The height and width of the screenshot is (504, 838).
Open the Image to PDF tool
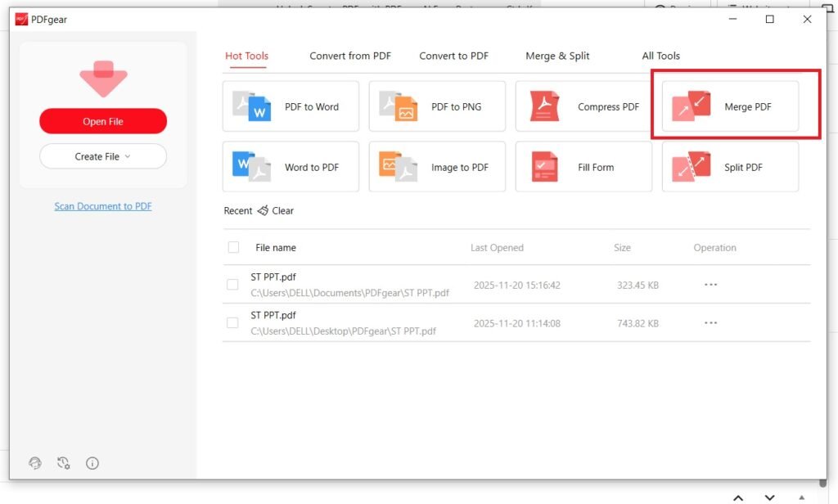437,167
